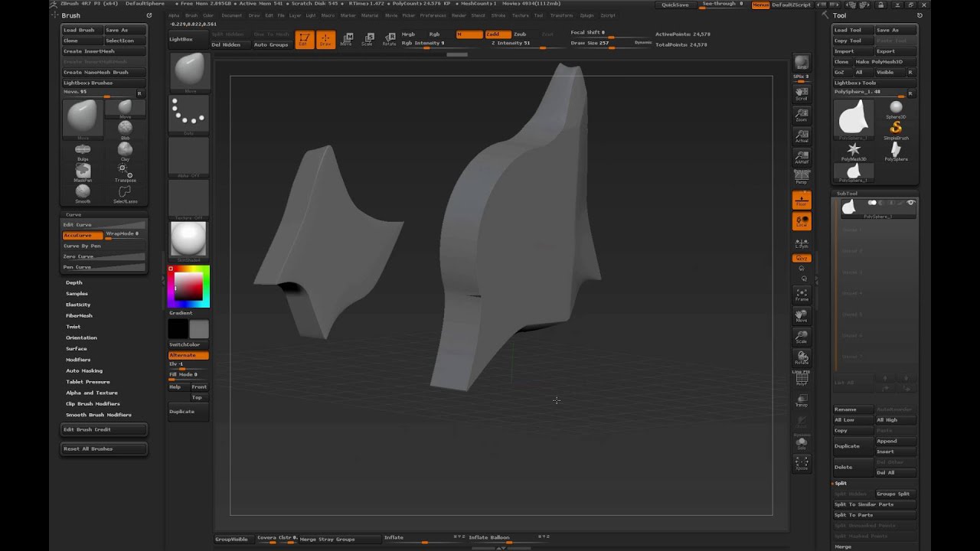Open the Document menu
Image resolution: width=980 pixels, height=551 pixels.
tap(231, 15)
